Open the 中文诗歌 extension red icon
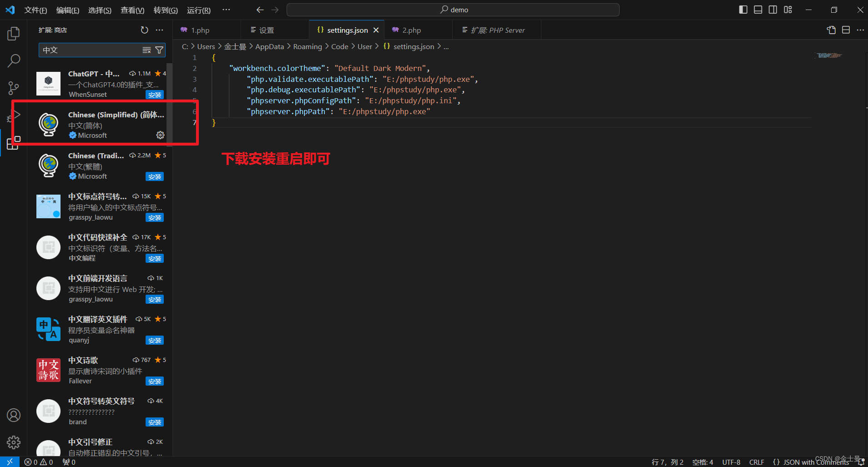 click(49, 370)
